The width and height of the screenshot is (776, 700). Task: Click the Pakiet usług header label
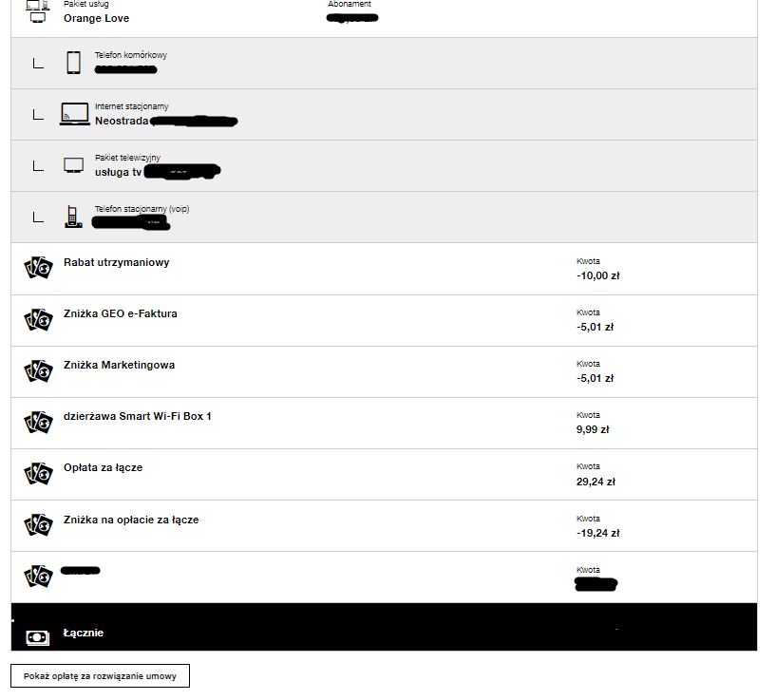point(86,4)
